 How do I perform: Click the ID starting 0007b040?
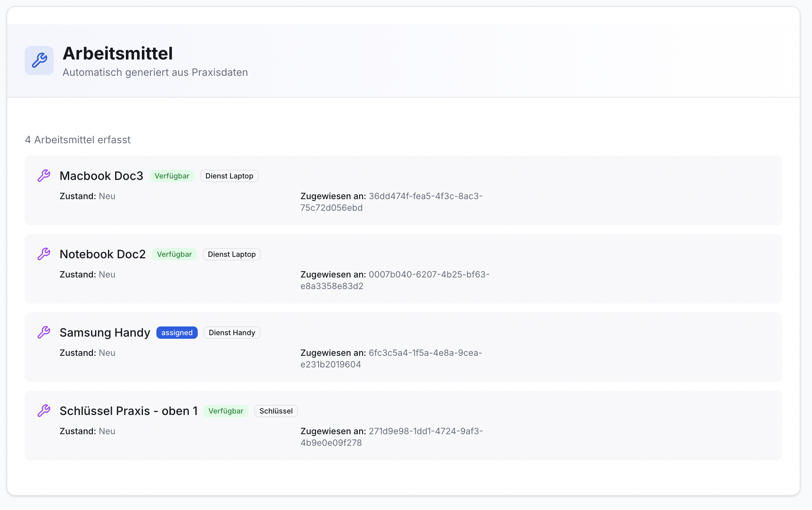pos(395,280)
